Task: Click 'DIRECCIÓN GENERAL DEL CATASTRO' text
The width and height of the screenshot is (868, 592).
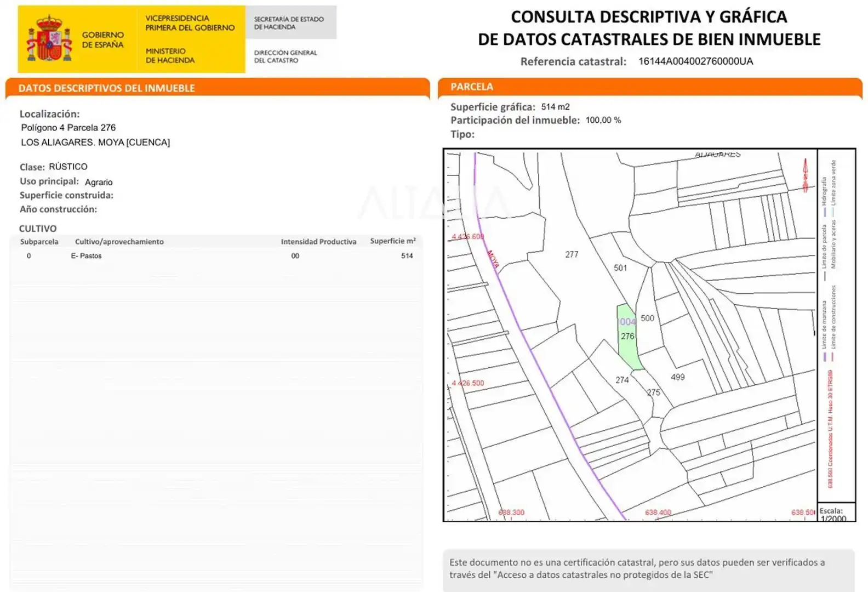Action: point(285,56)
